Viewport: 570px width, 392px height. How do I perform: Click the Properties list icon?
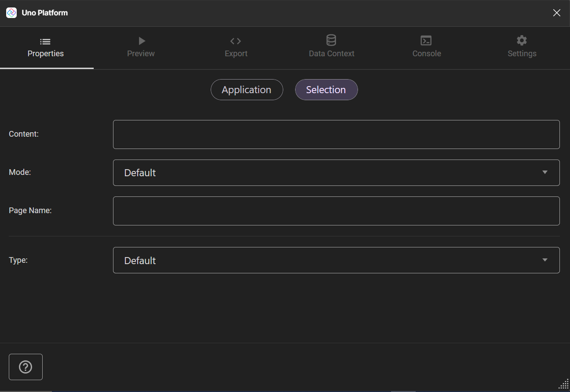pyautogui.click(x=45, y=41)
